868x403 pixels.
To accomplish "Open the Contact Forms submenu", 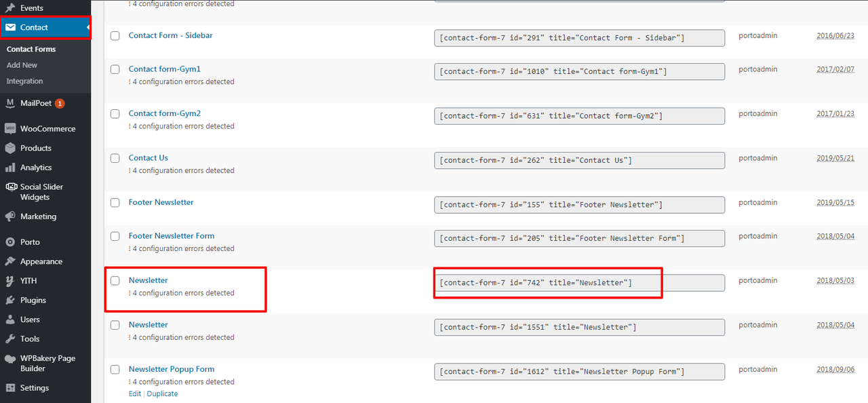I will click(x=31, y=50).
